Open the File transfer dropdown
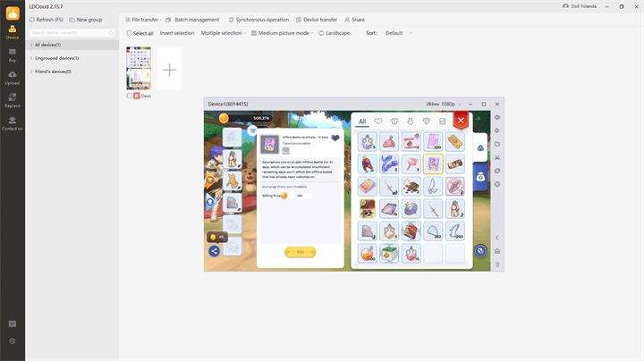 point(144,20)
